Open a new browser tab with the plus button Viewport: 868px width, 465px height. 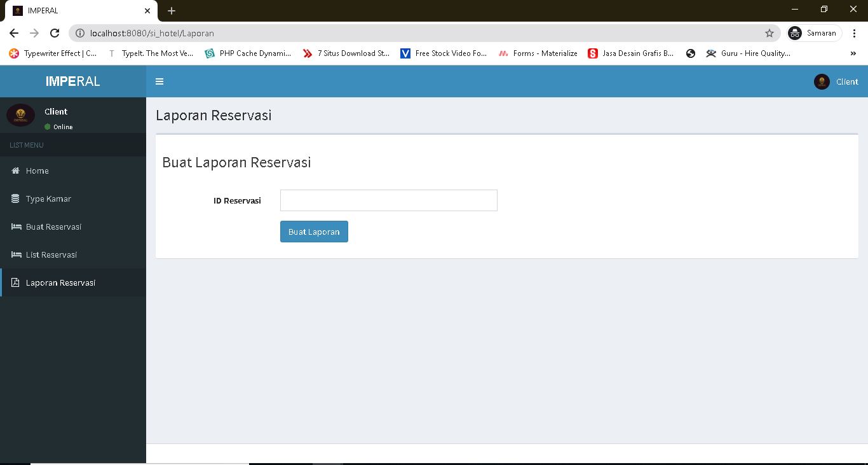click(x=172, y=11)
